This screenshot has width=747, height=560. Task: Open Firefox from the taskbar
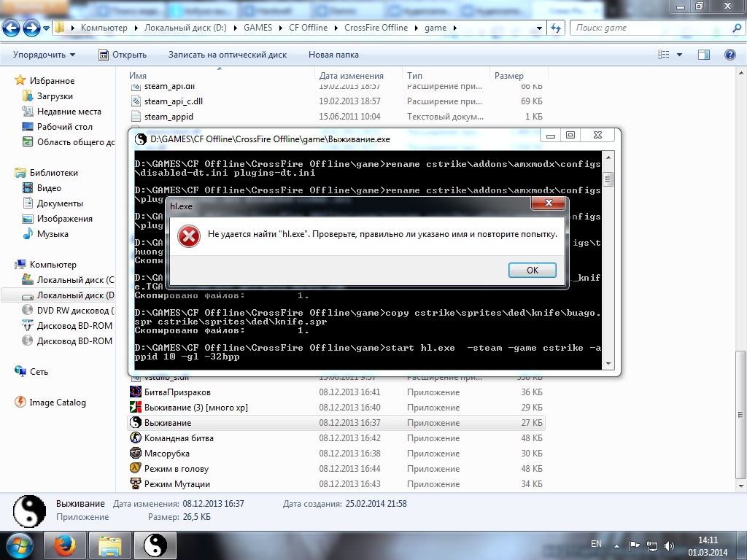click(x=65, y=545)
